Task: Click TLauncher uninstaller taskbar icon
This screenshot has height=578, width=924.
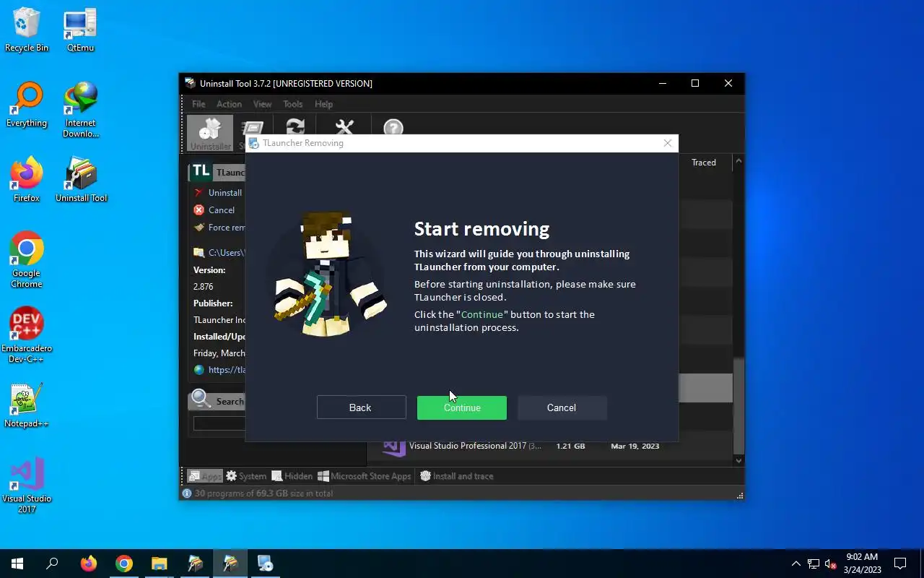Action: point(265,564)
